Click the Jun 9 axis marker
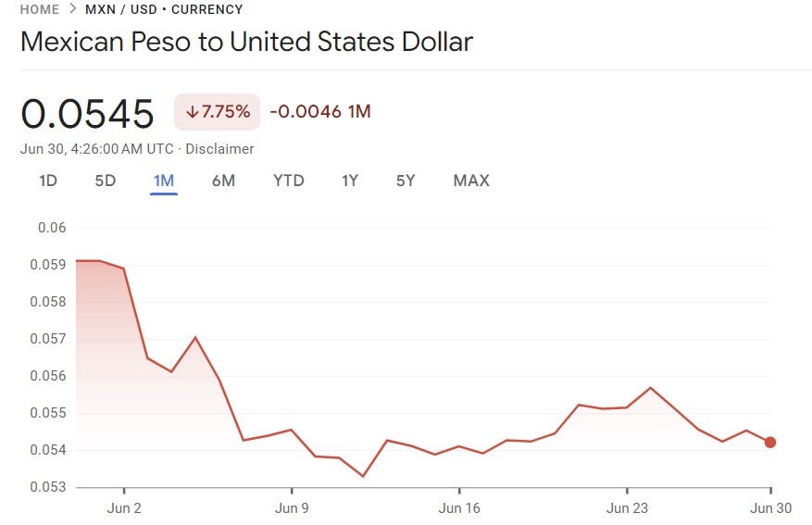 pyautogui.click(x=292, y=508)
